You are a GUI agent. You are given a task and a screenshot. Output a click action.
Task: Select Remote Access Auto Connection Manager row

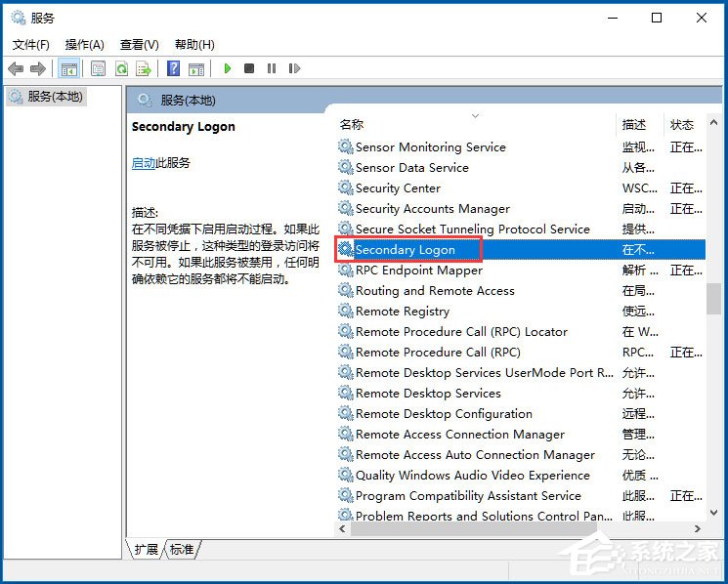520,454
